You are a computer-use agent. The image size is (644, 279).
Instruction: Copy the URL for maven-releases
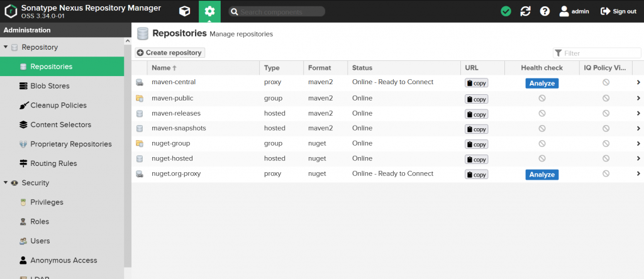[477, 114]
